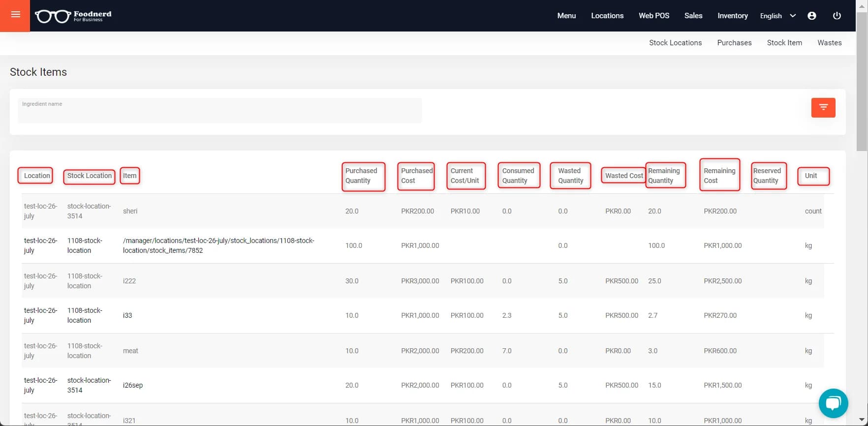The height and width of the screenshot is (426, 868).
Task: Open the chat support bubble
Action: pos(833,403)
